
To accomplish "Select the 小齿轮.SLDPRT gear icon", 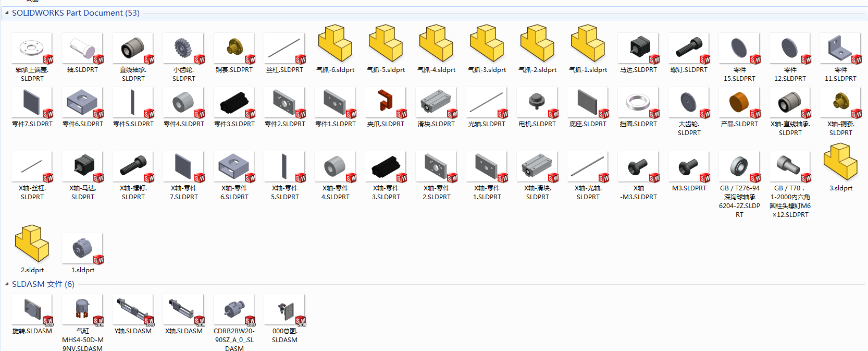I will point(184,49).
